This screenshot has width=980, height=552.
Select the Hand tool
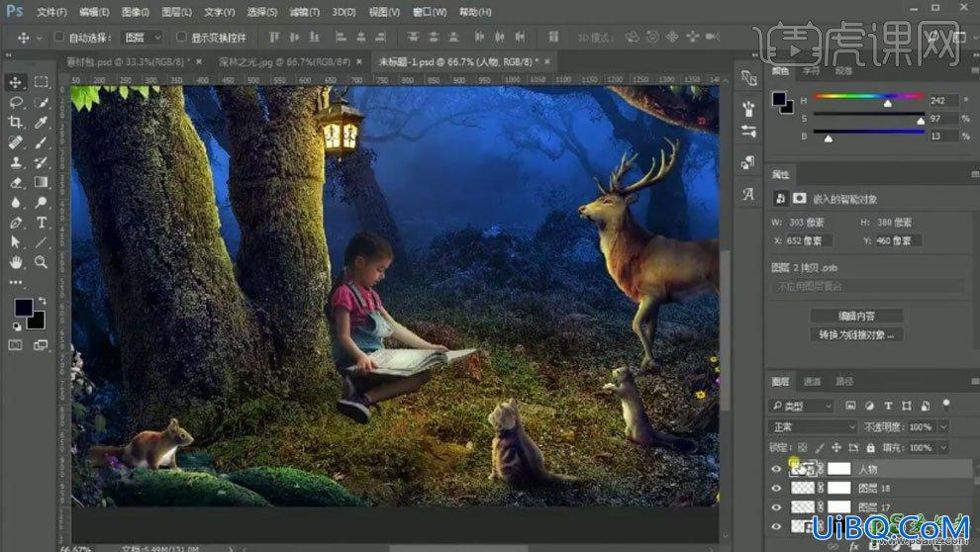(x=16, y=262)
